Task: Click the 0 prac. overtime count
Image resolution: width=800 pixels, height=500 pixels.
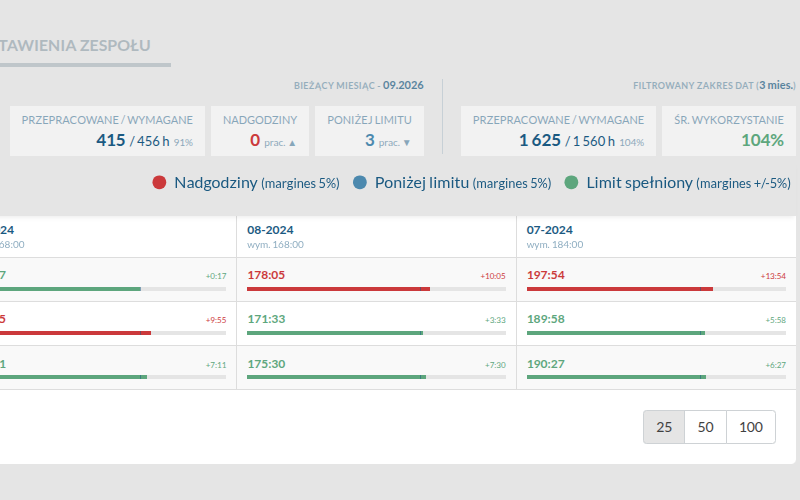Action: click(x=255, y=140)
